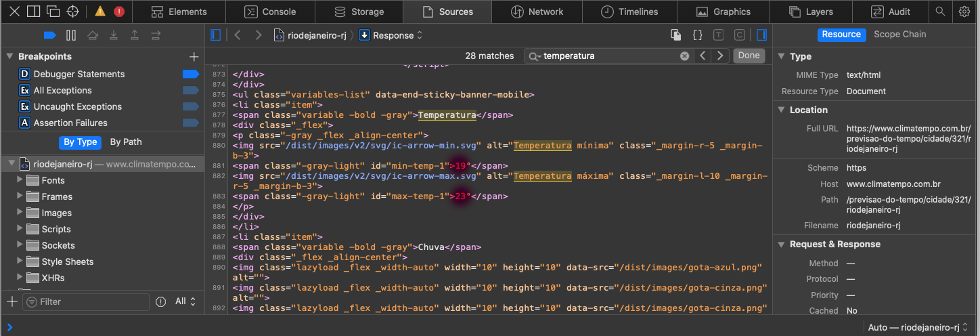Open the Auto execution context dropdown
The image size is (980, 336).
point(918,327)
